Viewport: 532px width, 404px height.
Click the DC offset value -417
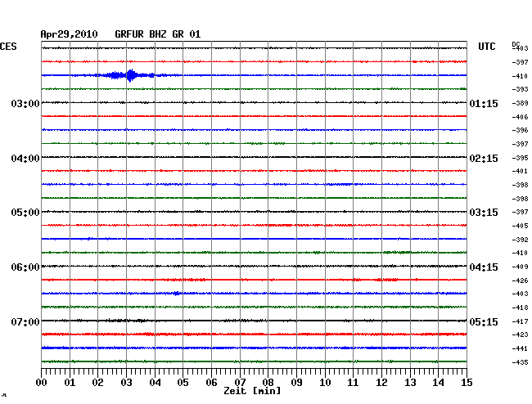pyautogui.click(x=520, y=321)
